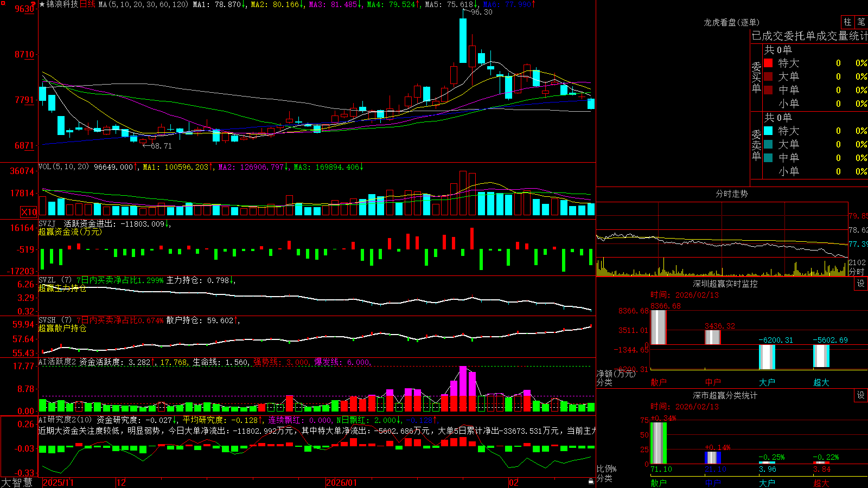Click the cyan 特大 swatch under 委卖单
This screenshot has width=868, height=488.
(x=768, y=131)
